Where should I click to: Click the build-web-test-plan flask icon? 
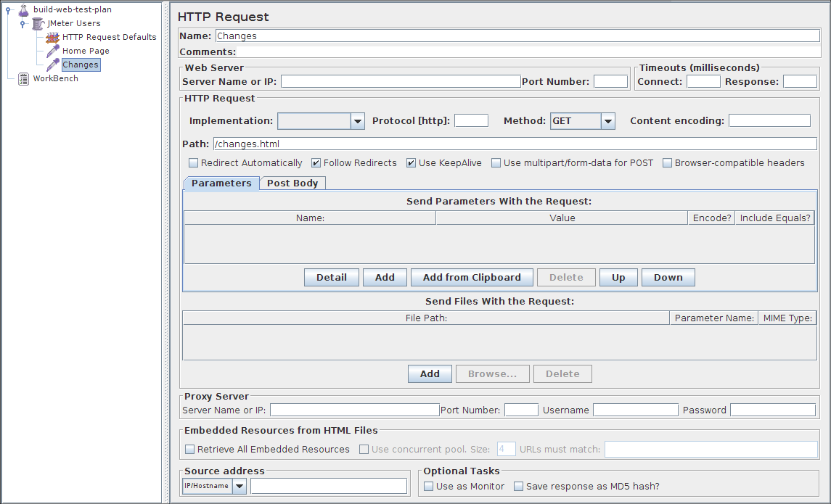tap(22, 9)
